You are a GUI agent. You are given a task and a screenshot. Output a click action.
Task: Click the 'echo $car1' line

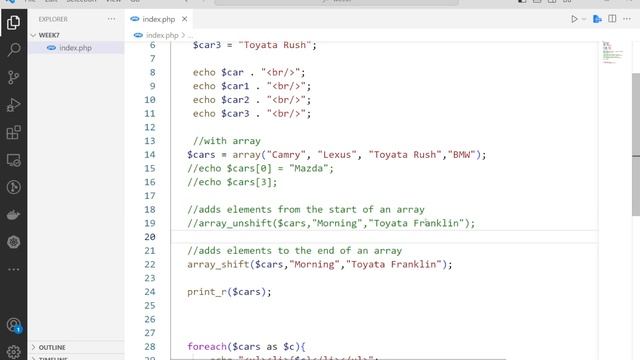pos(252,86)
